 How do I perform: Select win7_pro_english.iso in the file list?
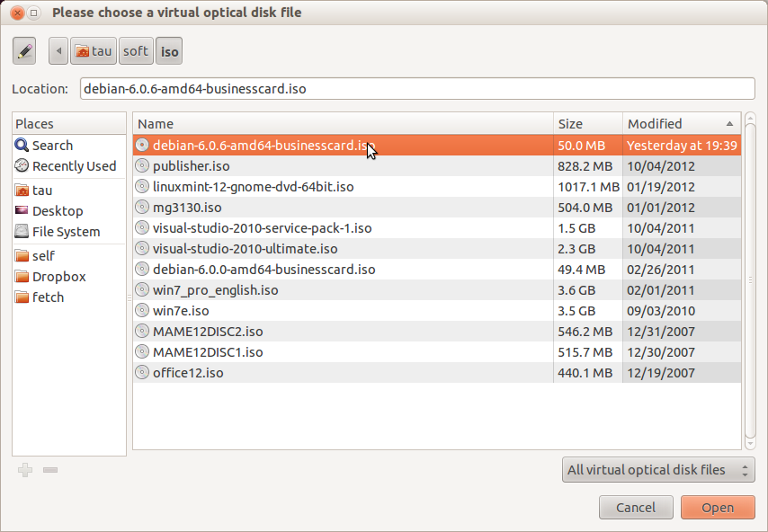pos(437,290)
